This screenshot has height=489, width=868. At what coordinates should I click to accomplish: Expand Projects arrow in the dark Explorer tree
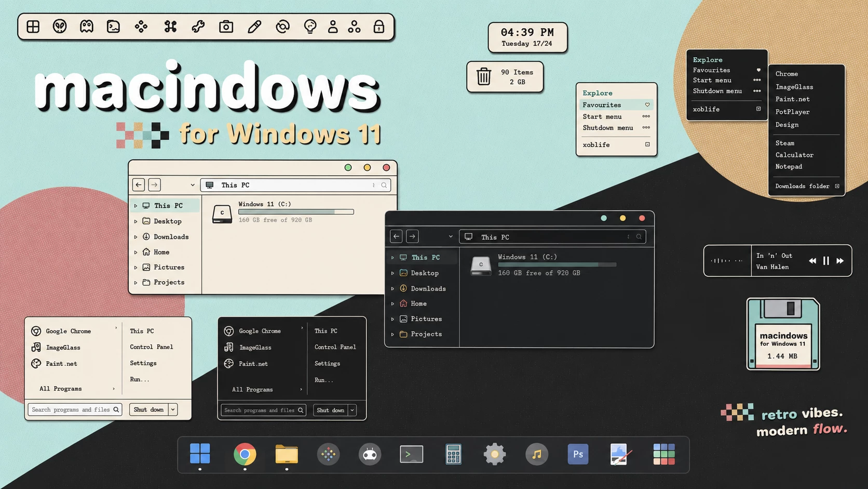point(393,334)
